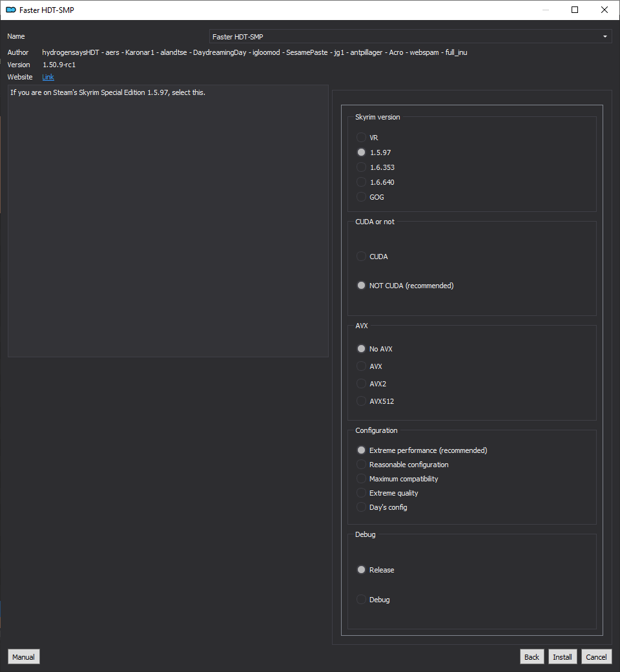
Task: Click the Install button
Action: 562,657
